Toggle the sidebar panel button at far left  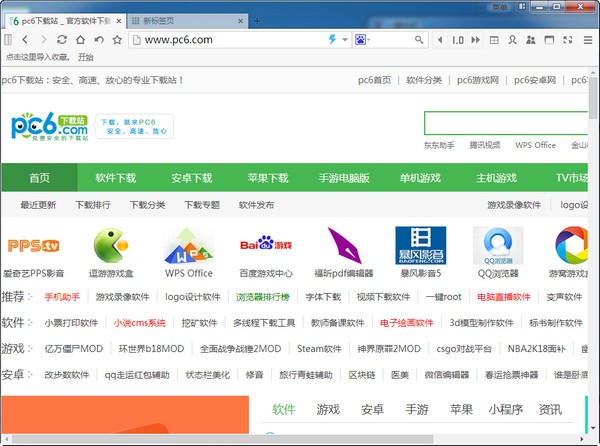8,40
